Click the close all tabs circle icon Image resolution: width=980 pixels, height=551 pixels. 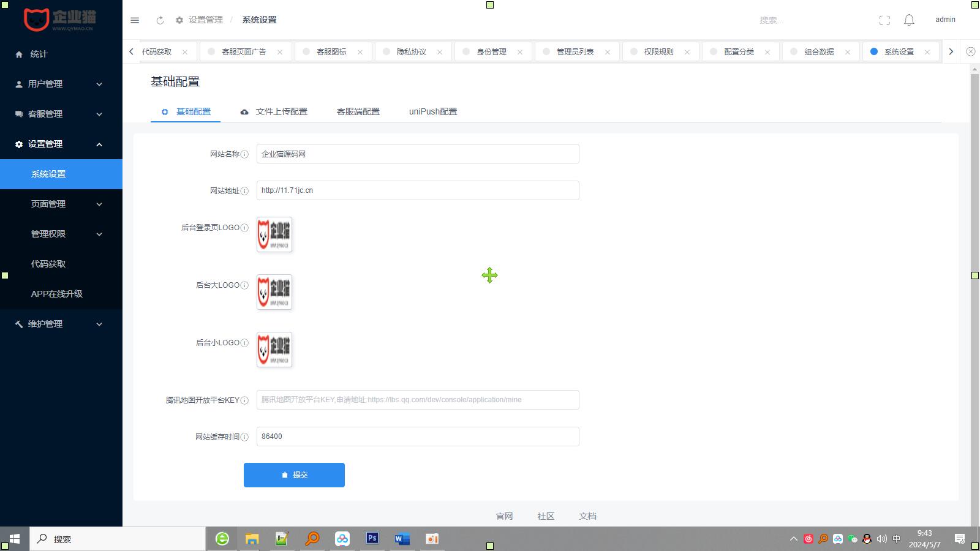[x=971, y=51]
